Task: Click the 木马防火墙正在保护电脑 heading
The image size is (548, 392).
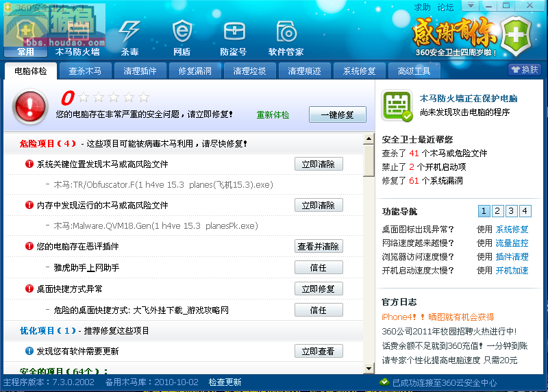Action: (469, 99)
